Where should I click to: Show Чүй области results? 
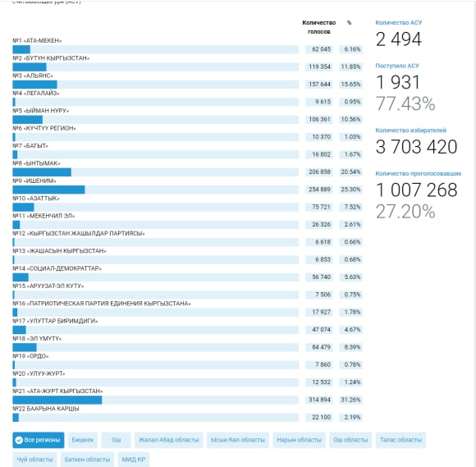(x=34, y=460)
